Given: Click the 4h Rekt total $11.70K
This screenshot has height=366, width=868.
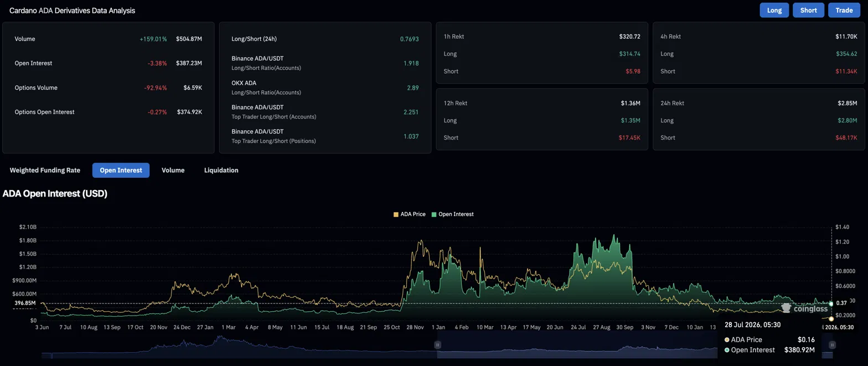Looking at the screenshot, I should pos(846,37).
